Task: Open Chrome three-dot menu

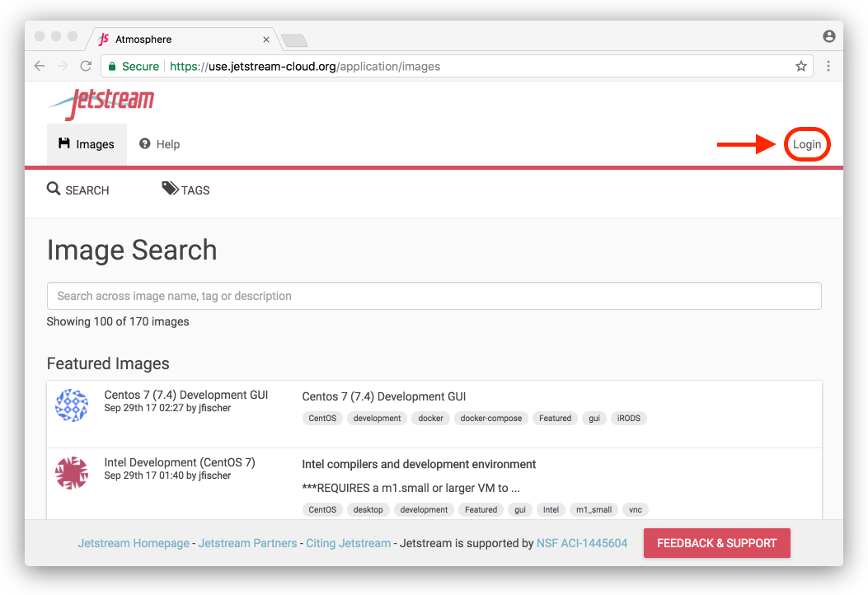Action: pyautogui.click(x=828, y=66)
